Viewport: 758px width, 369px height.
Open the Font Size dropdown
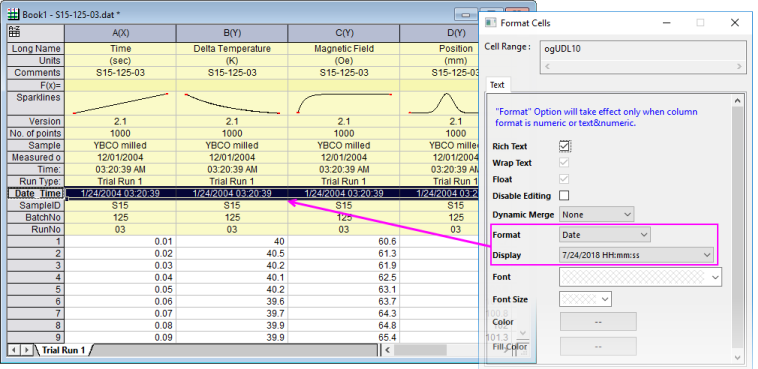585,299
